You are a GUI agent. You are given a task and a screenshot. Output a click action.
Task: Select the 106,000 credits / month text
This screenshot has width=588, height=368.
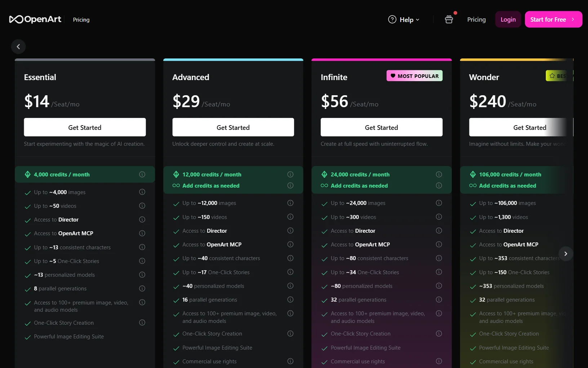click(x=510, y=175)
